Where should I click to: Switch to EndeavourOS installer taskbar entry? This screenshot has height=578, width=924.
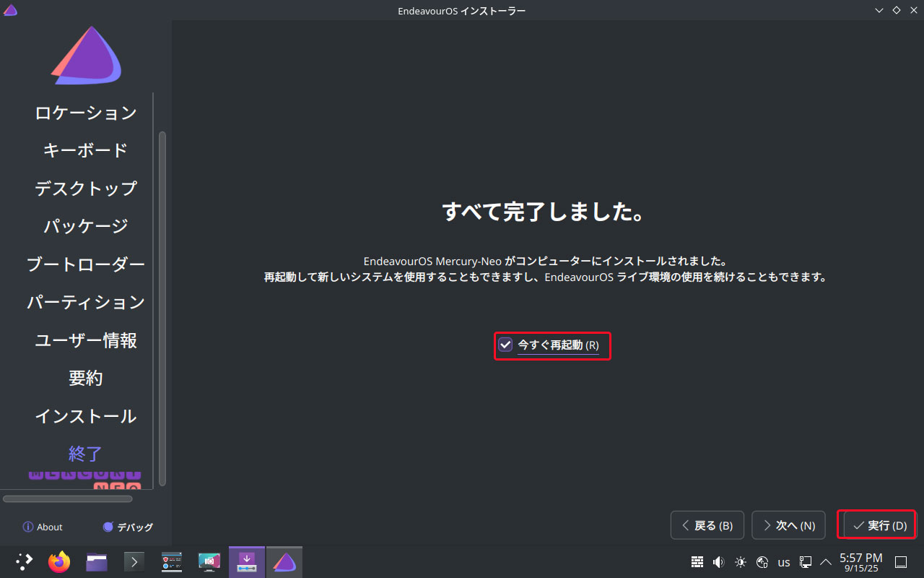(x=284, y=562)
